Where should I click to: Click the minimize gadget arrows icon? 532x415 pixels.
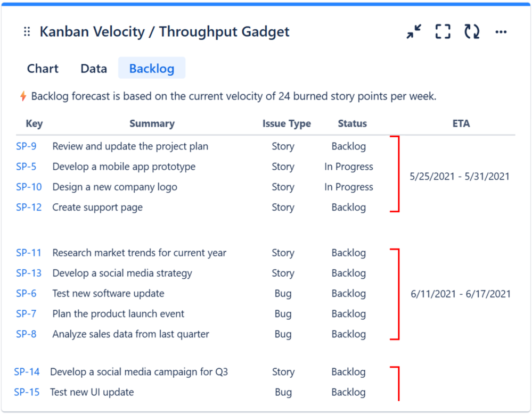[x=414, y=32]
